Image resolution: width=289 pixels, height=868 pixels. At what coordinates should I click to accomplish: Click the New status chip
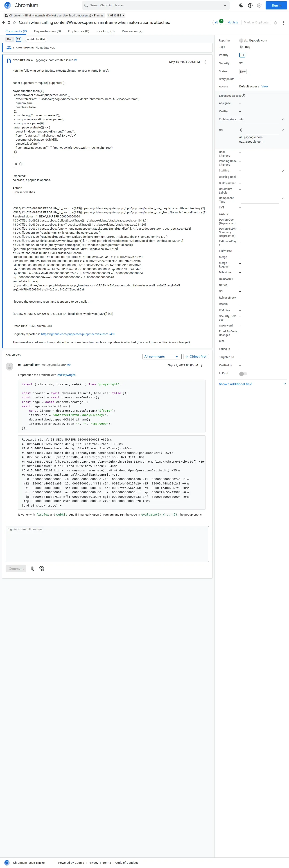243,71
